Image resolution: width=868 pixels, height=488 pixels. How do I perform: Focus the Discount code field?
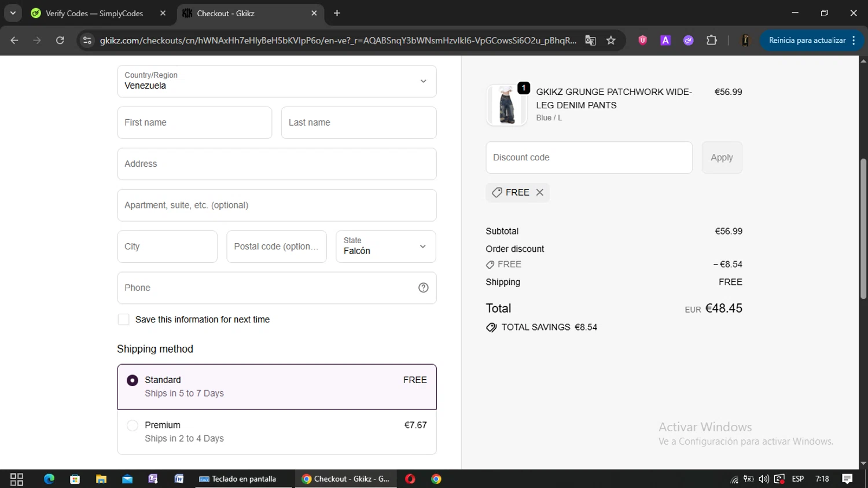click(x=589, y=157)
